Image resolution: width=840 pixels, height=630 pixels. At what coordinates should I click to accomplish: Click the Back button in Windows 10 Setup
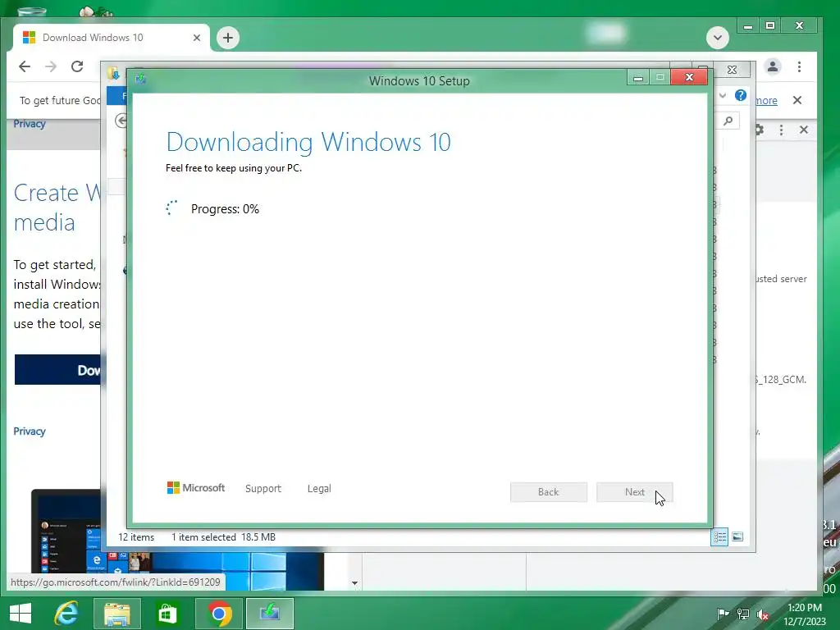pos(549,492)
